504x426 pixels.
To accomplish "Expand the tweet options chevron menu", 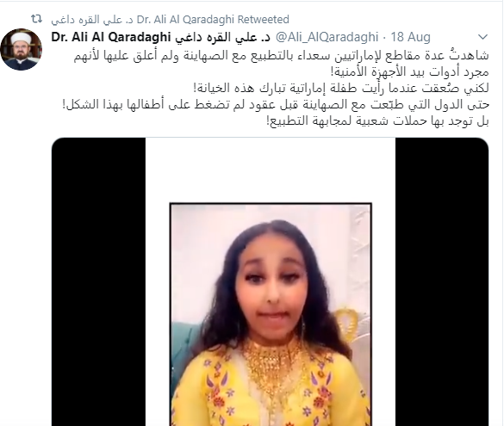I will 482,37.
